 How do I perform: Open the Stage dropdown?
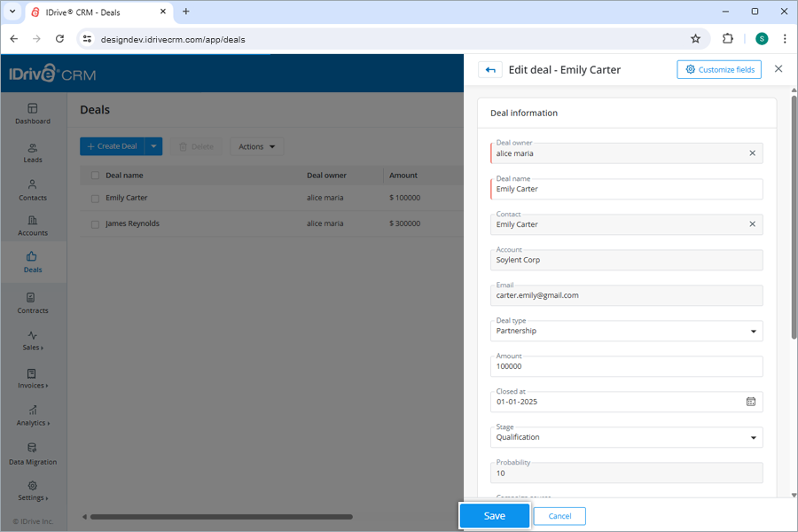752,437
